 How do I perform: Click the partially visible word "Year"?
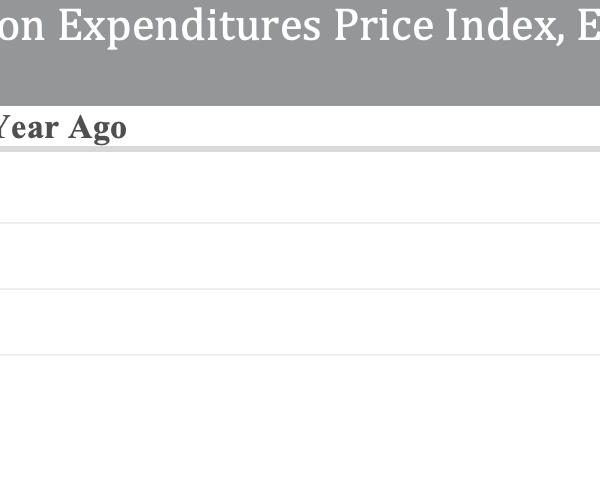(x=29, y=128)
